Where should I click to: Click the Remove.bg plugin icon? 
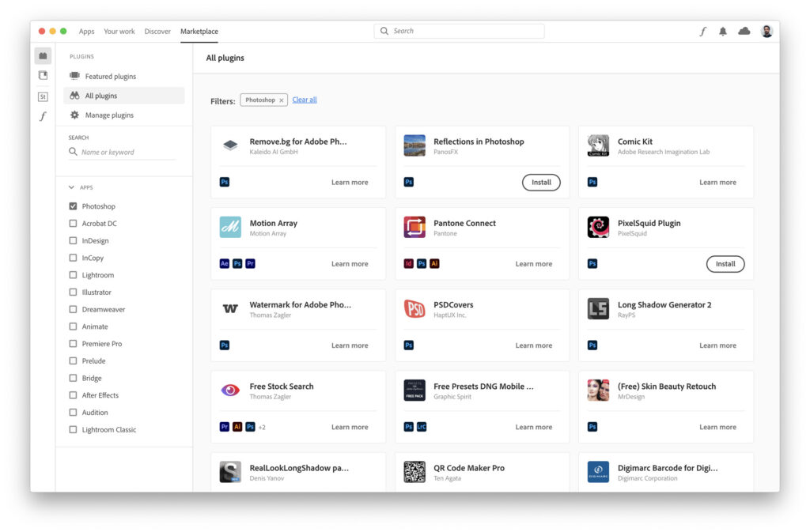point(230,145)
